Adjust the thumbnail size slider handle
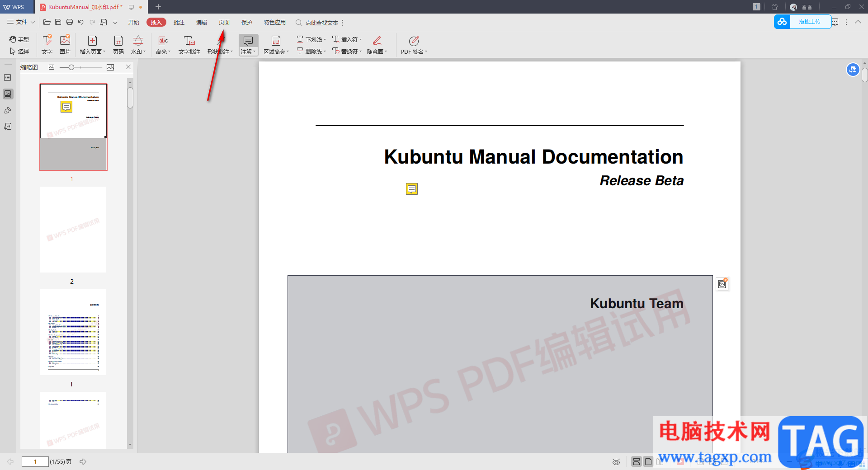 coord(71,67)
